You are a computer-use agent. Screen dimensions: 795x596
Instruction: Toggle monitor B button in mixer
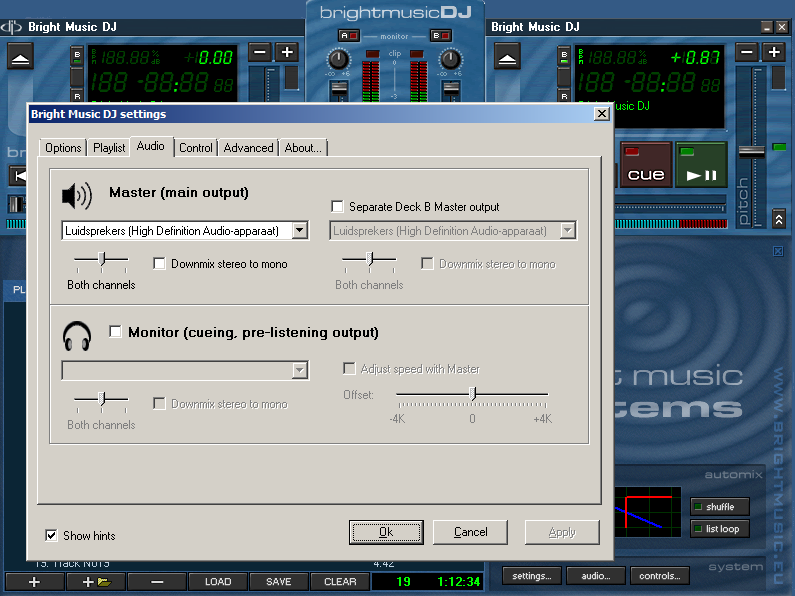[x=441, y=35]
